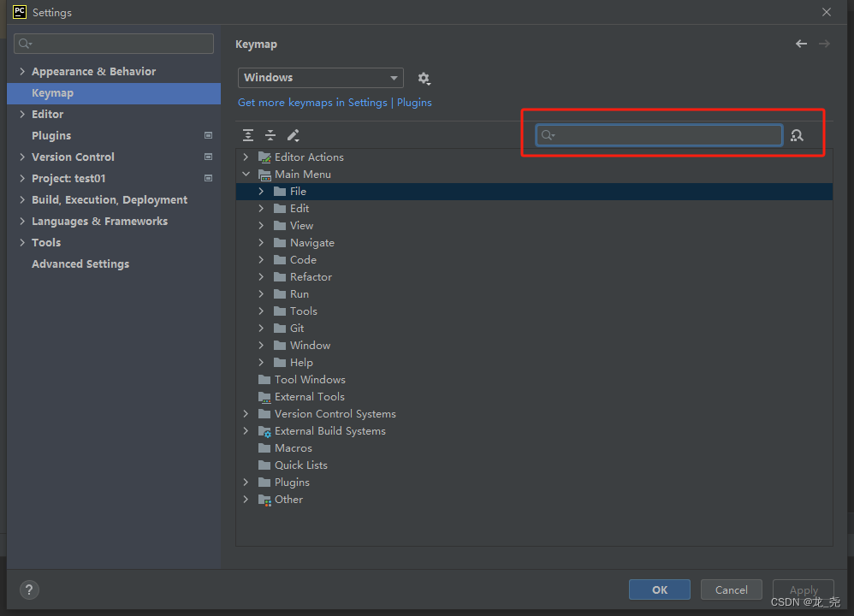This screenshot has width=854, height=616.
Task: Expand the File folder chevron
Action: point(262,191)
